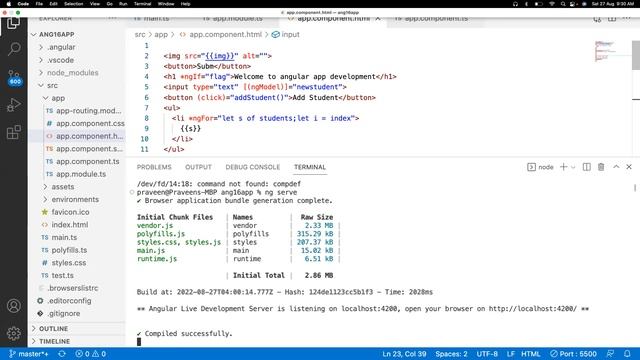Open .browserslistrc file
This screenshot has width=640, height=360.
click(78, 288)
